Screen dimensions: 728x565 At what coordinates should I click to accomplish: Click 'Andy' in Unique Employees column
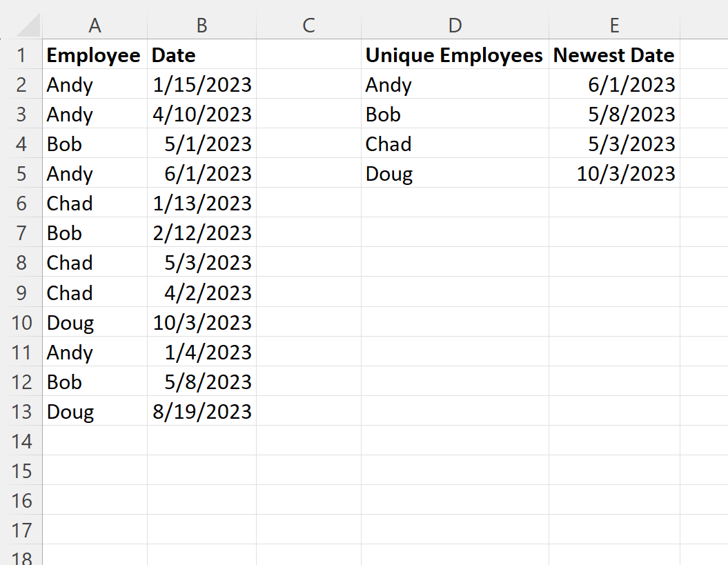pyautogui.click(x=455, y=84)
